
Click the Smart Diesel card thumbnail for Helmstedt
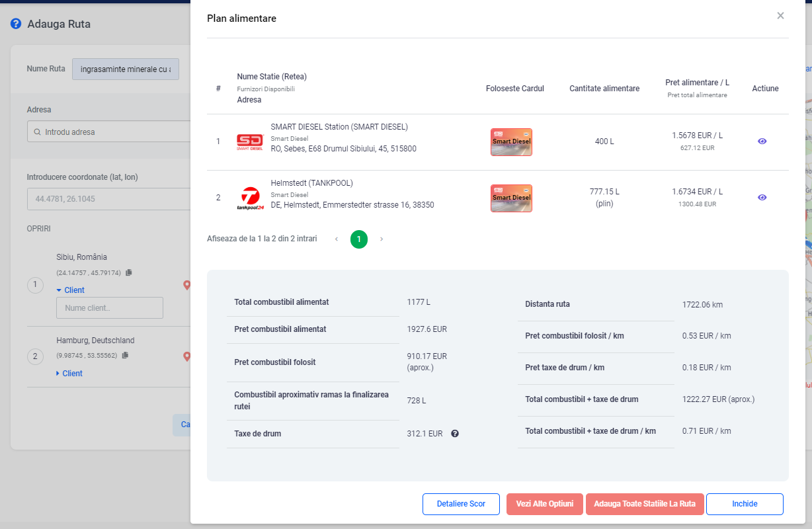pos(511,198)
